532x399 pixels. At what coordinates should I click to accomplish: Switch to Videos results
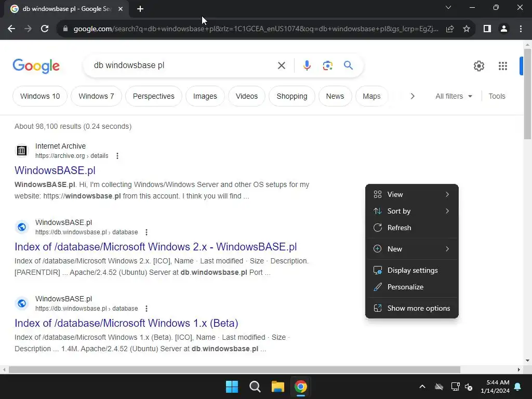point(247,96)
